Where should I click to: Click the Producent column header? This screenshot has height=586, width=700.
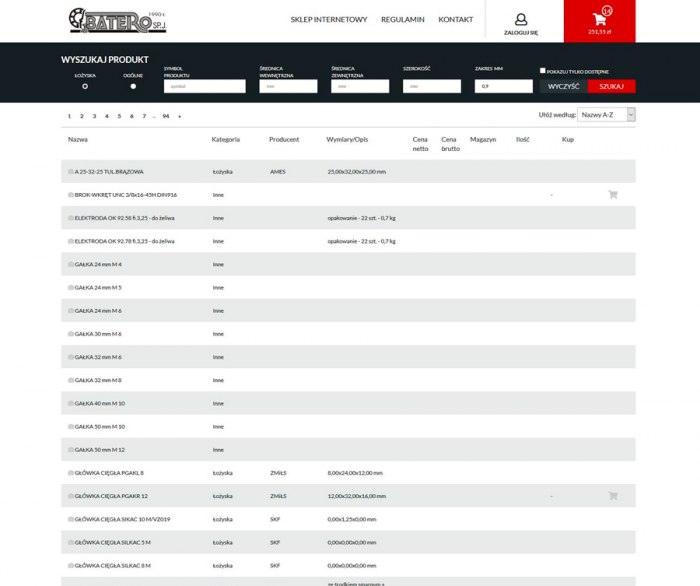coord(284,139)
